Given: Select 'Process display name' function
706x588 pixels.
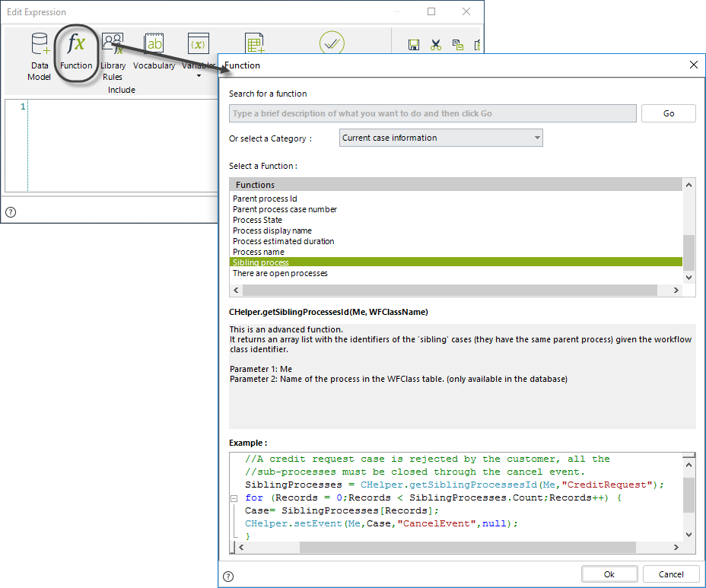Looking at the screenshot, I should [456, 230].
